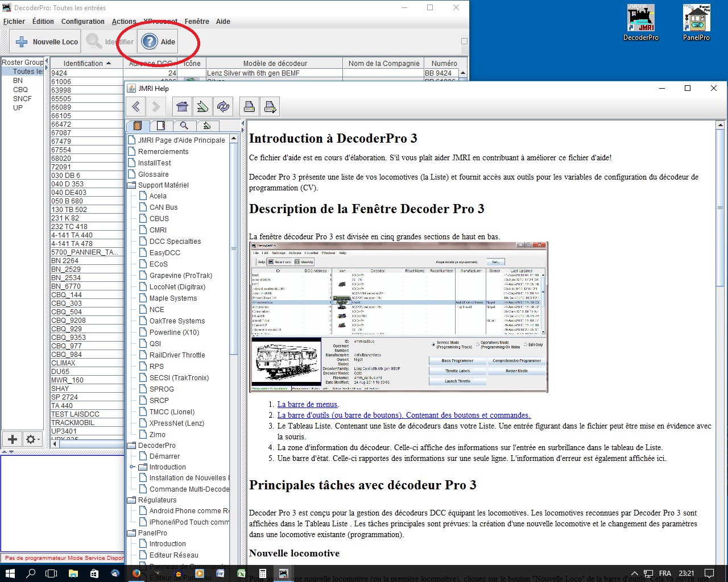
Task: Follow the 'La barre d'outils' link
Action: [x=404, y=415]
